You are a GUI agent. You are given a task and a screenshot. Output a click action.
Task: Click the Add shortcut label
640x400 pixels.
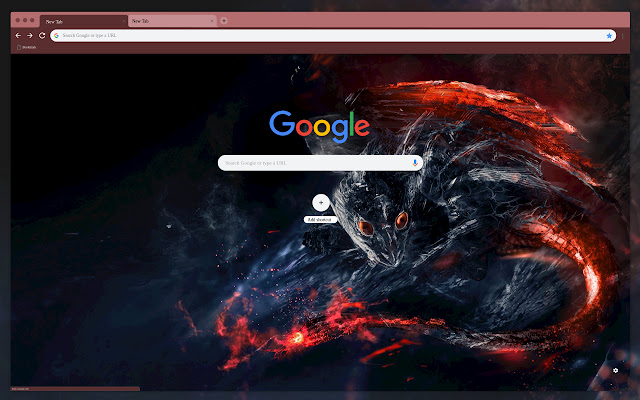point(320,220)
